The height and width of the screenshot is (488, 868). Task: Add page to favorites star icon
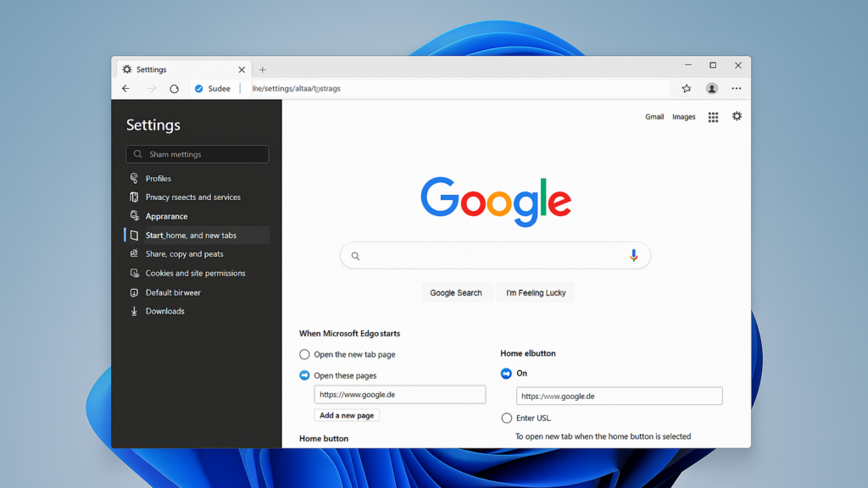coord(687,88)
